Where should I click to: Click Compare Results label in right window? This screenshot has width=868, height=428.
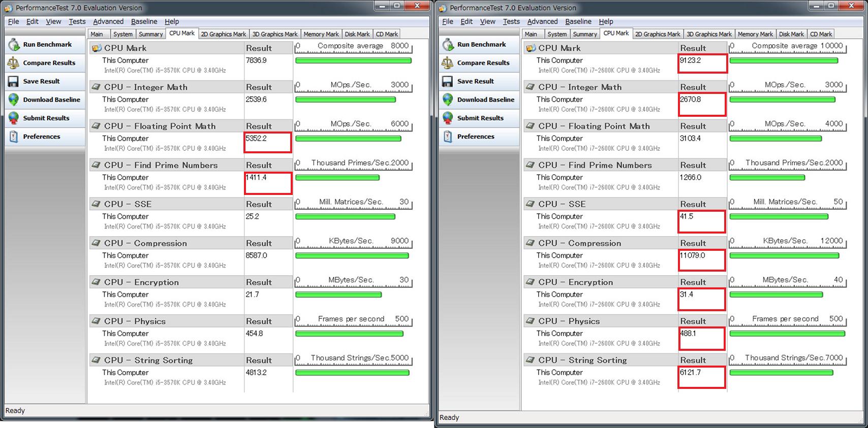click(483, 63)
